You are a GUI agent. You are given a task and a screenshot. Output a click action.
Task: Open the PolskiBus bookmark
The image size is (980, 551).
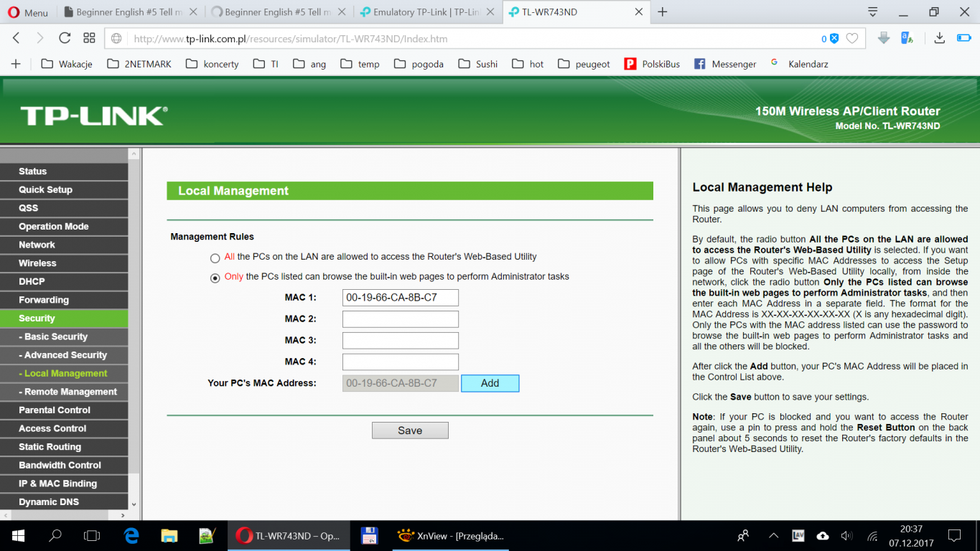(652, 64)
